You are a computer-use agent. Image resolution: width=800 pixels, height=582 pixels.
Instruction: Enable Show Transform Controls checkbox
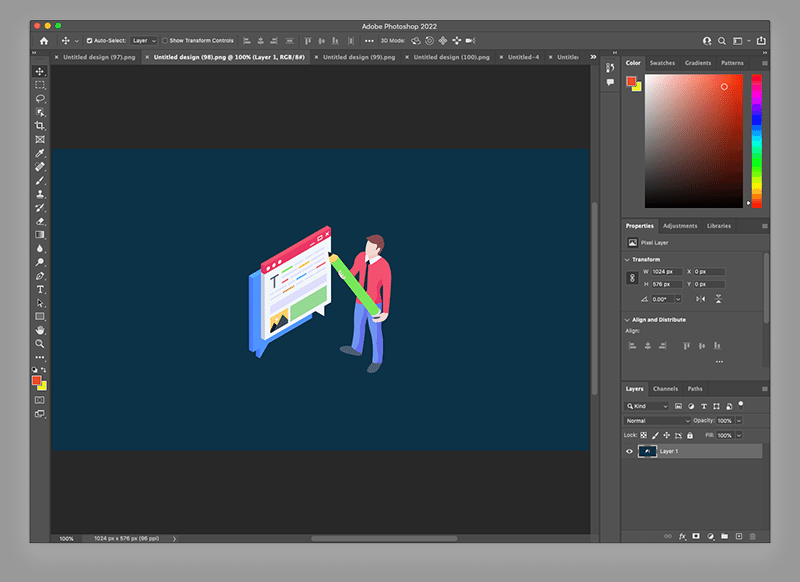pyautogui.click(x=166, y=41)
